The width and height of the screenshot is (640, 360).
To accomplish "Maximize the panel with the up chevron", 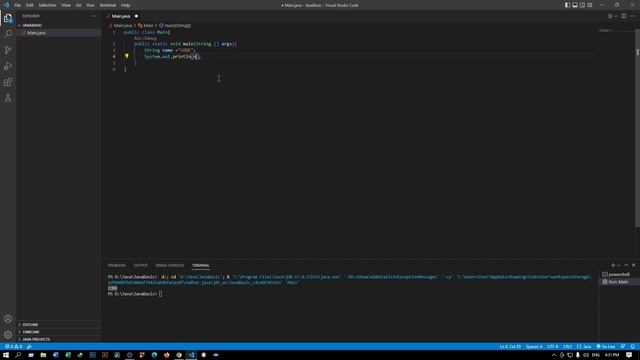I will click(x=626, y=265).
